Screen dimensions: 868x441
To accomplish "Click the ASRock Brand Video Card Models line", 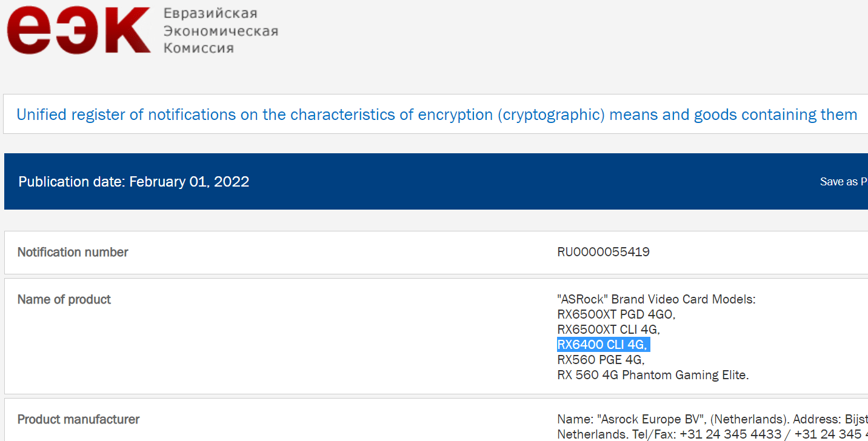I will pyautogui.click(x=656, y=299).
